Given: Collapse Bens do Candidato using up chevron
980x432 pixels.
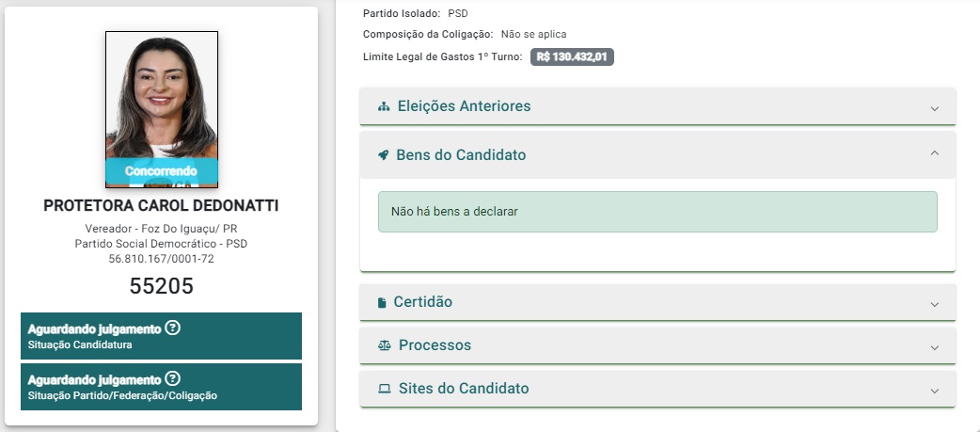Looking at the screenshot, I should pyautogui.click(x=934, y=152).
